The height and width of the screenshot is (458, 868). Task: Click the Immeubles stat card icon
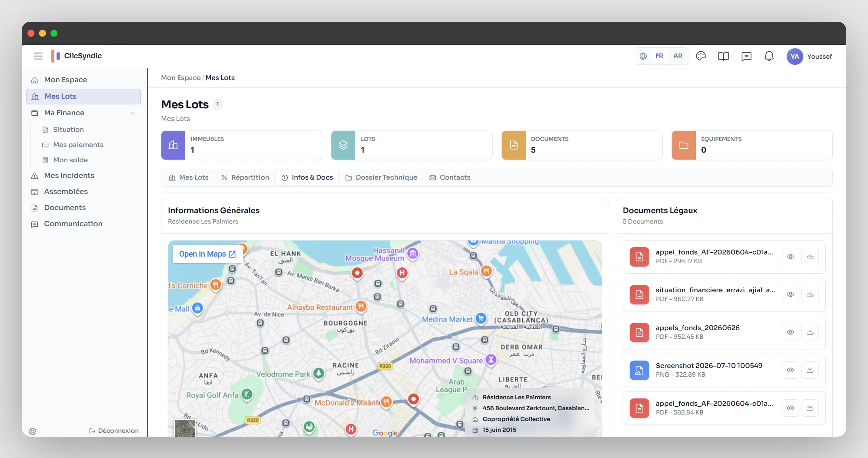[174, 145]
